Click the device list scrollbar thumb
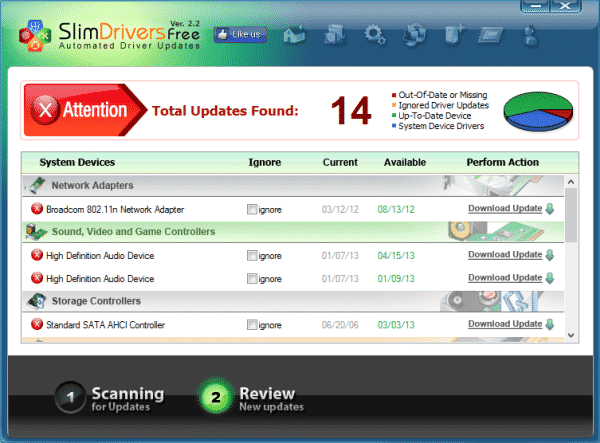The width and height of the screenshot is (600, 443). 571,215
